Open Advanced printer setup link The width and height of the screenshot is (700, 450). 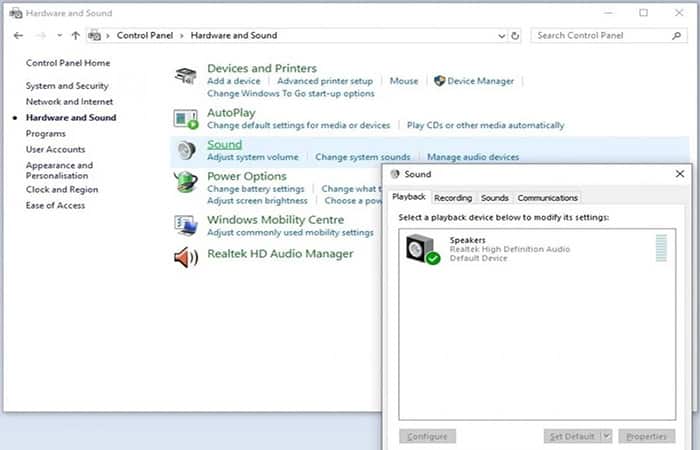pos(325,81)
